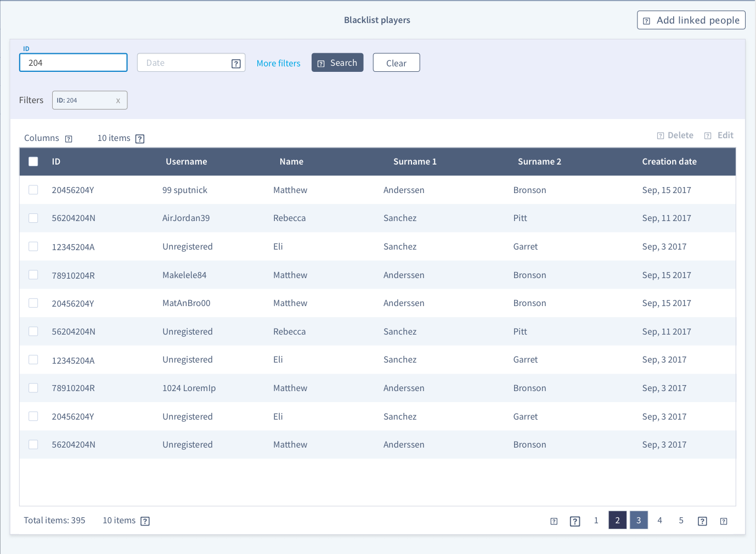
Task: Check the Unregistered Rebecca Sanchez row
Action: point(33,331)
